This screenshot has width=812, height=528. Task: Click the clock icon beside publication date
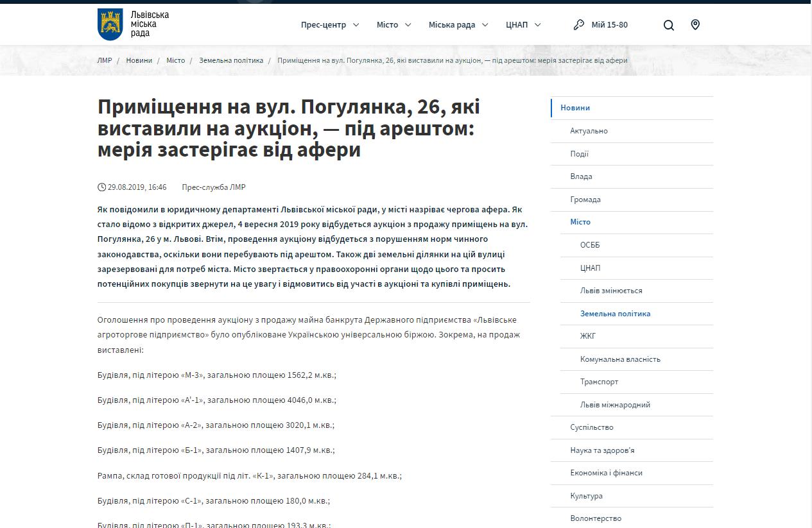tap(101, 187)
